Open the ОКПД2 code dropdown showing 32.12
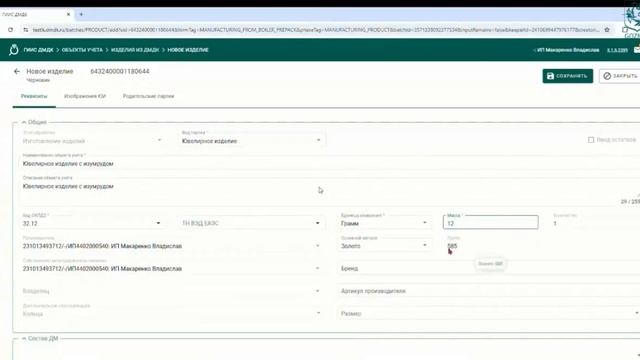640x360 pixels. 93,223
